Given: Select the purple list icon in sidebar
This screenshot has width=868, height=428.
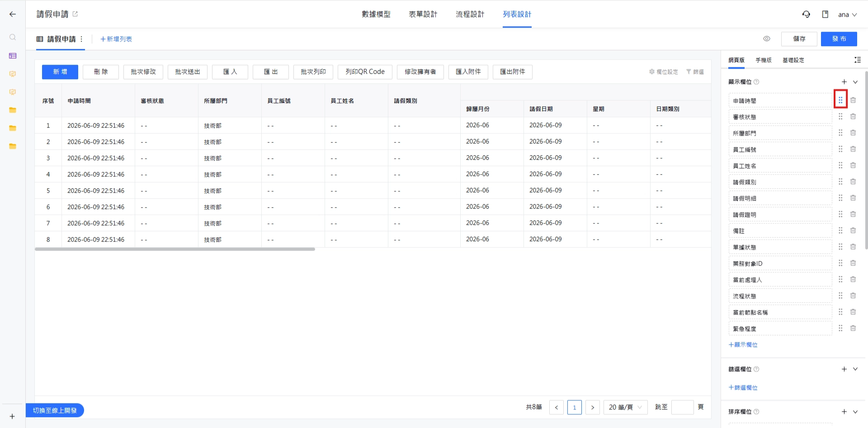Looking at the screenshot, I should click(x=13, y=56).
